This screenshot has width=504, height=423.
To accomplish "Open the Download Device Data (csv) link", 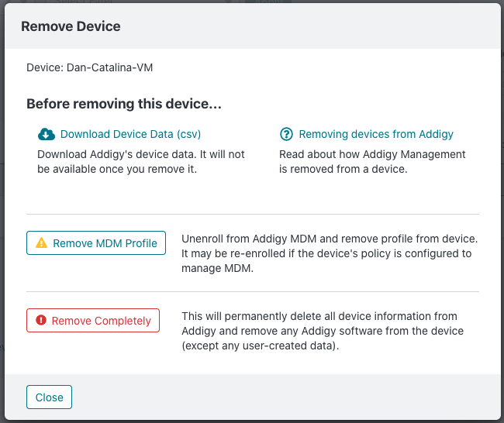I will tap(130, 134).
